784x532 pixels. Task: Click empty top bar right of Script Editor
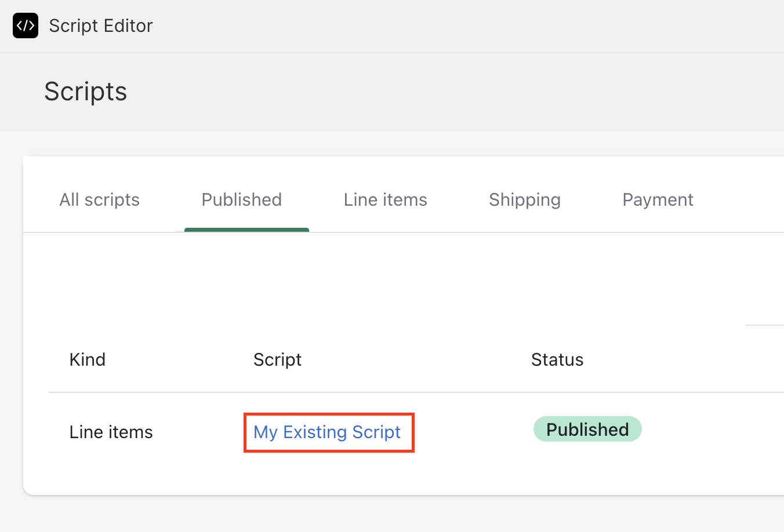[x=464, y=25]
